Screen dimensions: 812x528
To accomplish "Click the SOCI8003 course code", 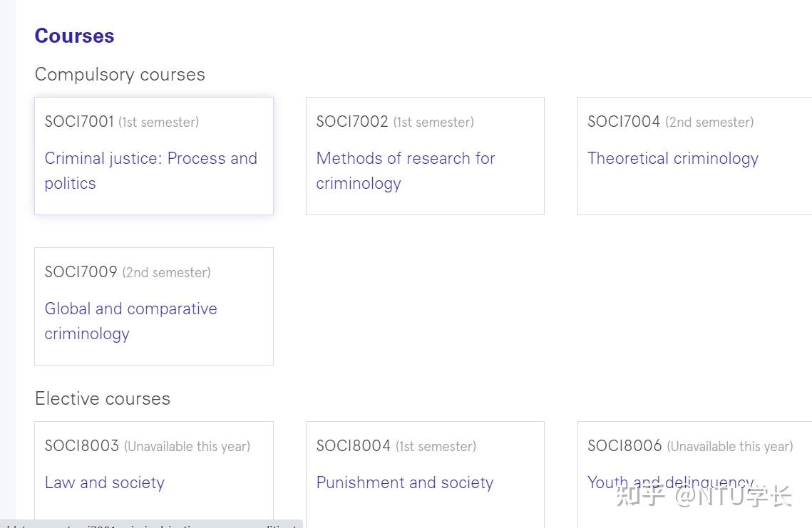I will 81,446.
